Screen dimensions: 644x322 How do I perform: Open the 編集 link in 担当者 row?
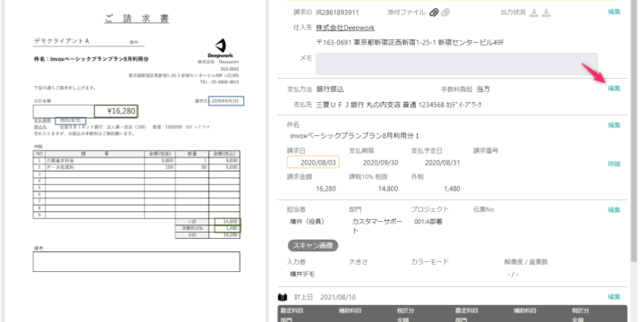tap(614, 210)
